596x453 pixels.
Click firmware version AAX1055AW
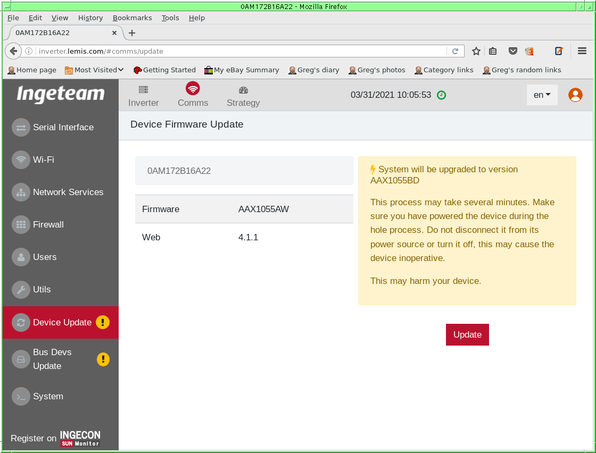pyautogui.click(x=263, y=209)
